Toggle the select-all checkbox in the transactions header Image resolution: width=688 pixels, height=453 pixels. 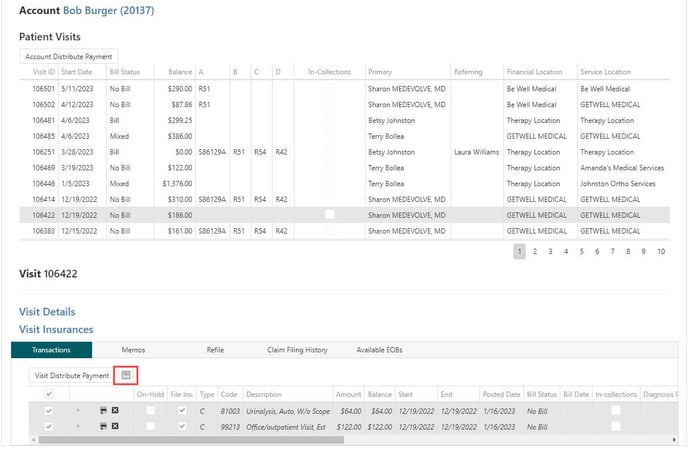(49, 395)
